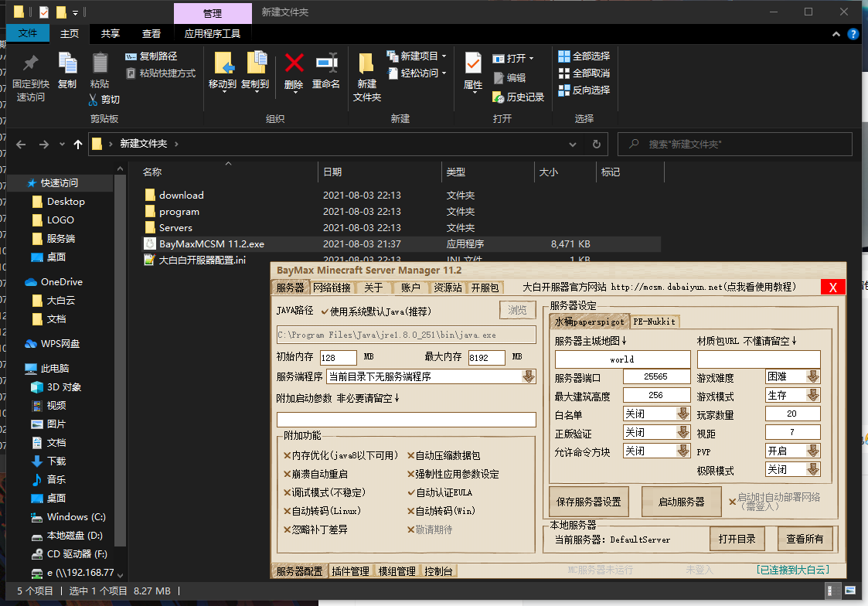Click the Edit icon in Open group

499,78
